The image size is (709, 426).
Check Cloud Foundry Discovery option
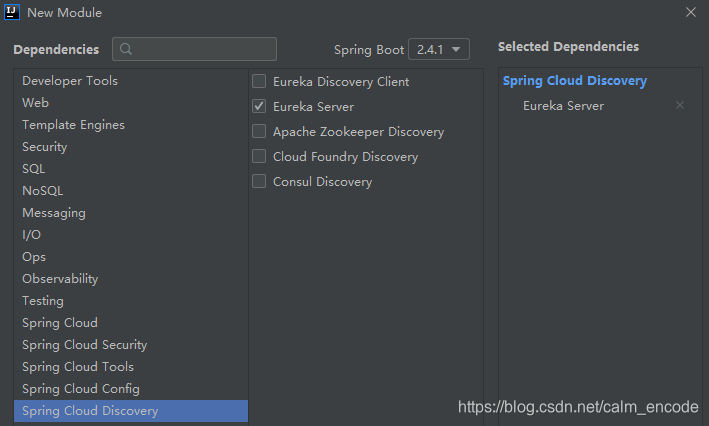[259, 156]
